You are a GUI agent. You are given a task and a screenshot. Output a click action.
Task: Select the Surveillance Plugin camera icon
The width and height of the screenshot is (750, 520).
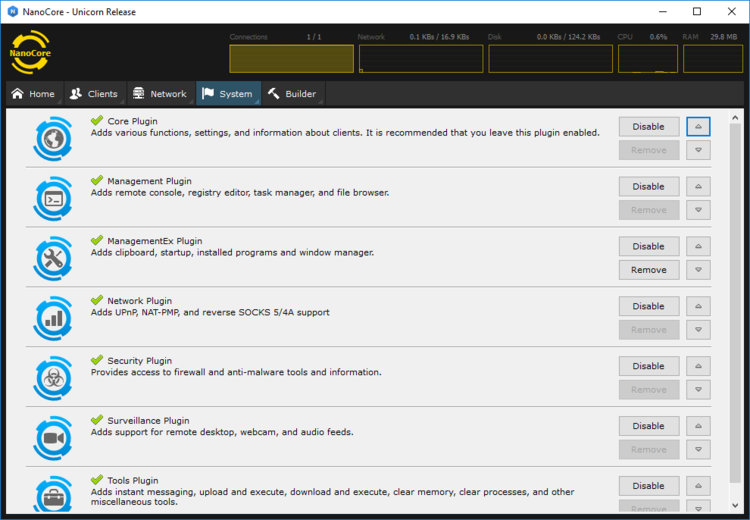point(53,438)
